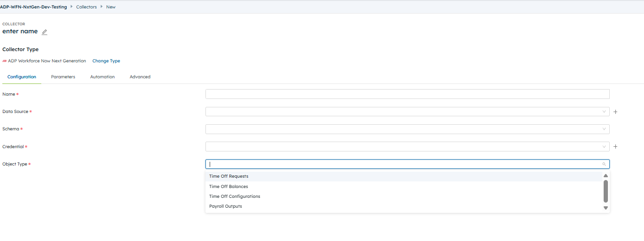This screenshot has width=644, height=241.
Task: Switch to the Parameters tab
Action: (63, 77)
